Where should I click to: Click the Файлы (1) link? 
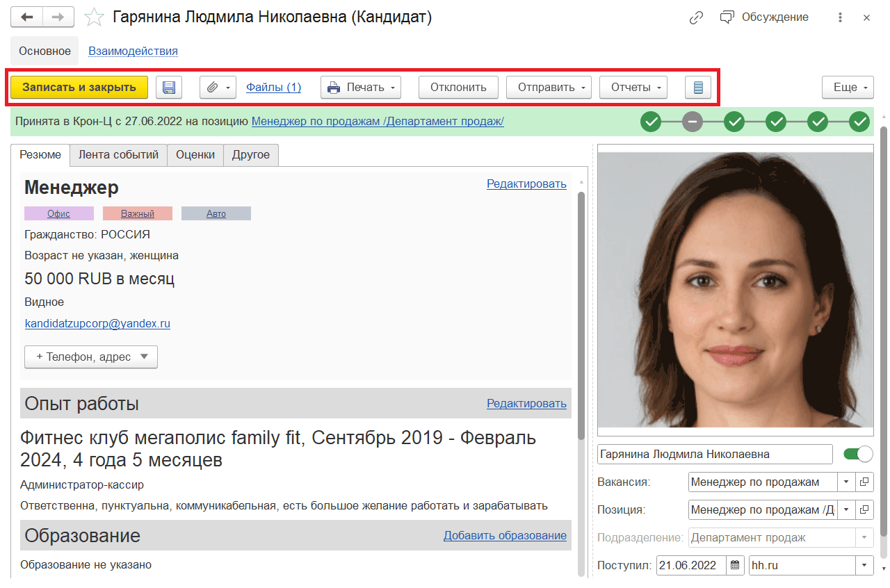pyautogui.click(x=273, y=88)
